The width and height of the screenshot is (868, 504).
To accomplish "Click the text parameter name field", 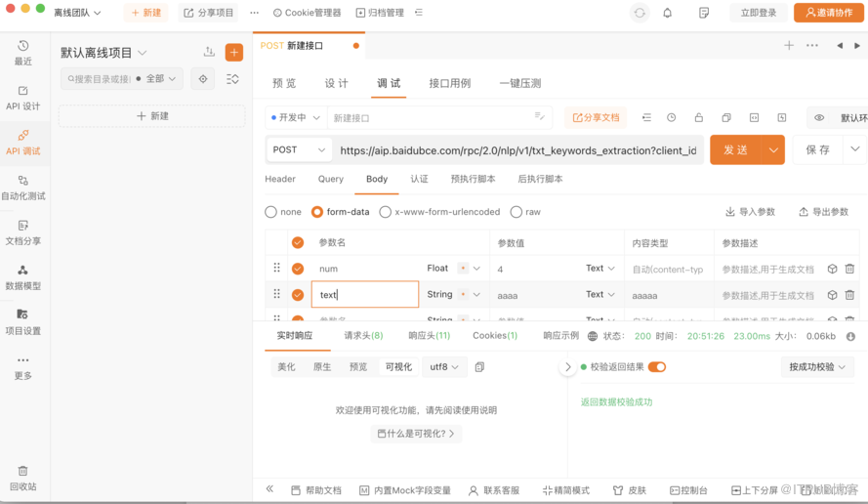I will point(364,295).
